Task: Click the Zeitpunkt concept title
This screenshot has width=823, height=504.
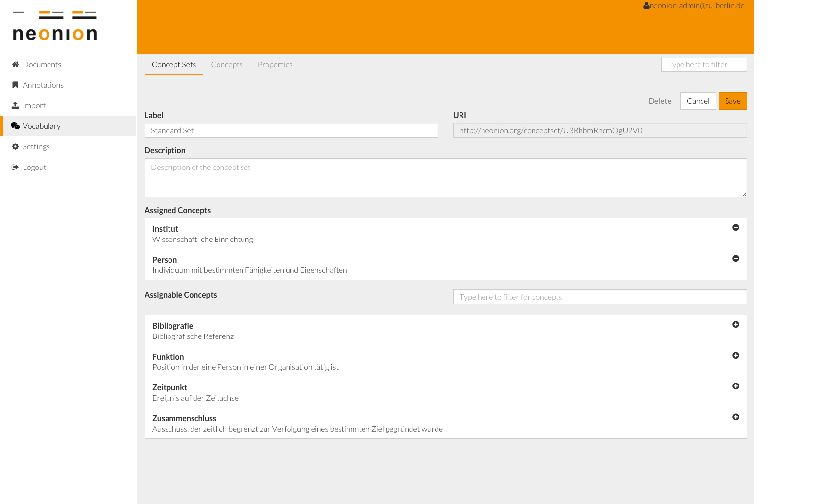Action: tap(169, 387)
